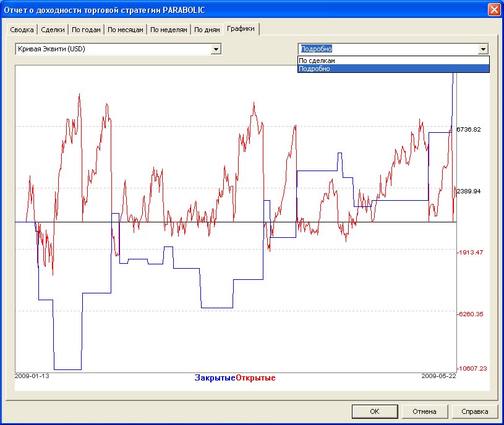Activate the Графики tab

click(x=241, y=28)
